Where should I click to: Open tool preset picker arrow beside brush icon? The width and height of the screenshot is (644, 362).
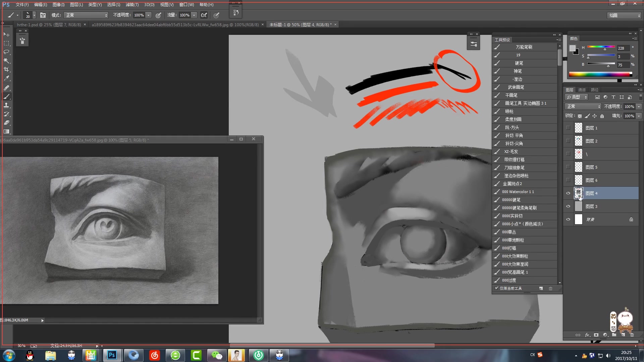17,15
